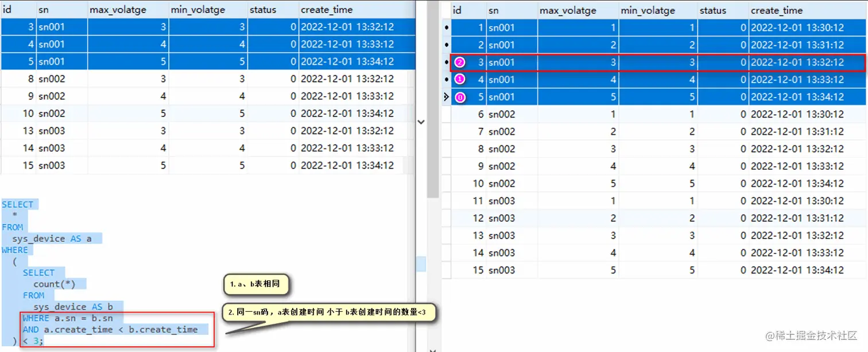
Task: Select create_time cell of right-grid row 10
Action: (807, 183)
